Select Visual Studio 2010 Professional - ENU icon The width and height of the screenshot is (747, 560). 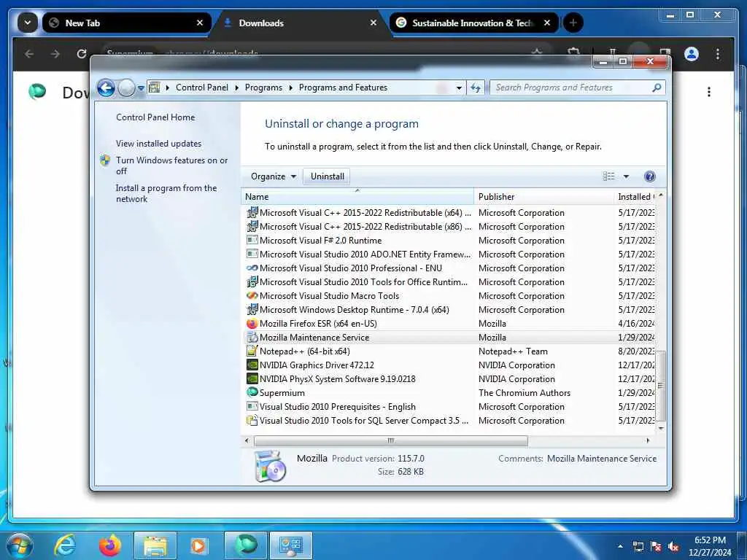click(252, 268)
